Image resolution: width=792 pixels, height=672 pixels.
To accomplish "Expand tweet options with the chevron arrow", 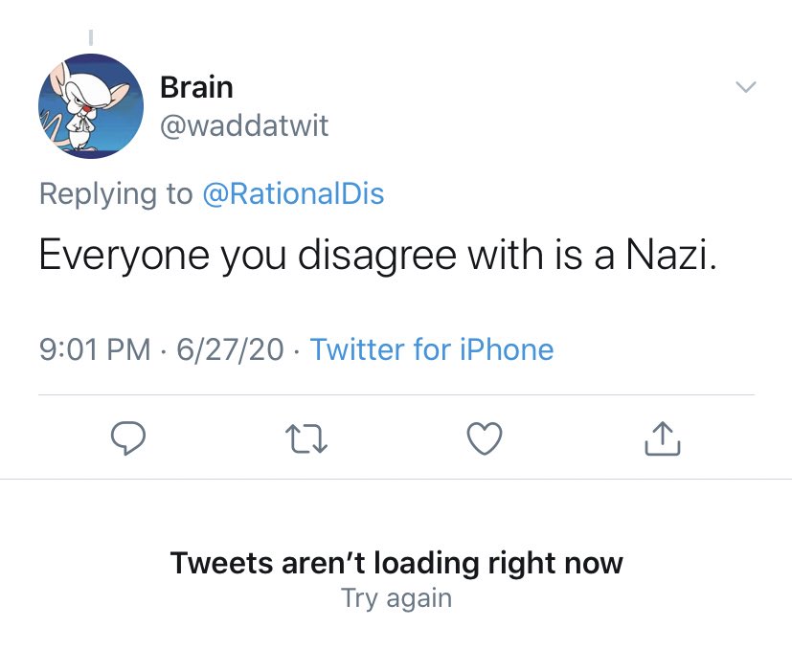I will pos(745,87).
